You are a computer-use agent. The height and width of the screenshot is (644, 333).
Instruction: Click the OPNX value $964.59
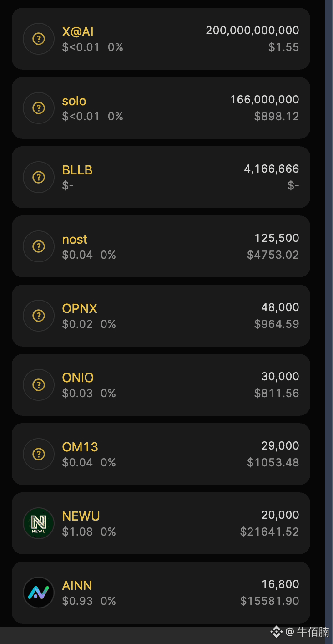[x=277, y=324]
